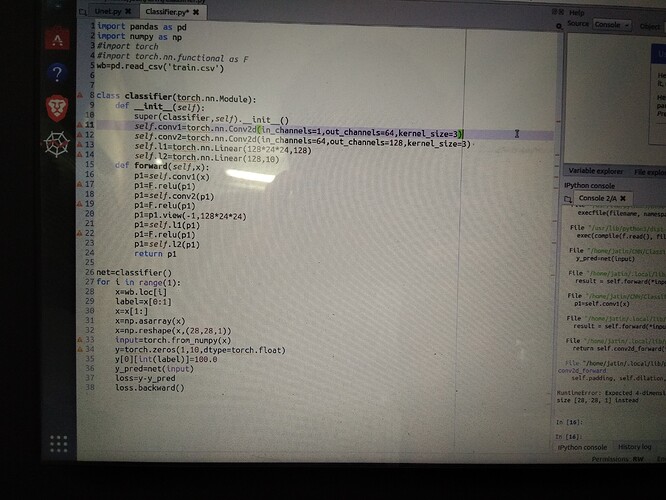Close the Classifier.py editor tab
The height and width of the screenshot is (500, 666).
point(197,10)
